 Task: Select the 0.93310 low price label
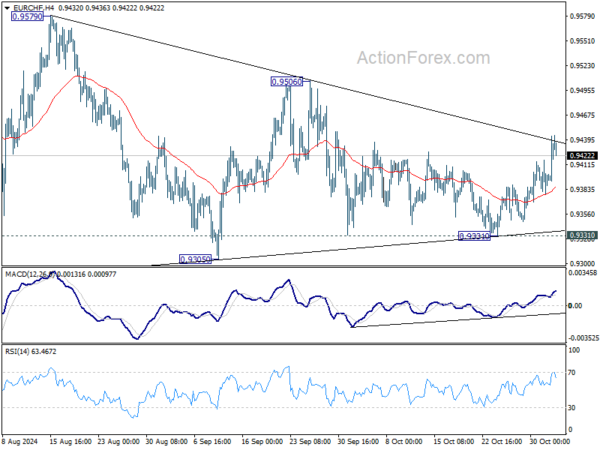[x=474, y=236]
